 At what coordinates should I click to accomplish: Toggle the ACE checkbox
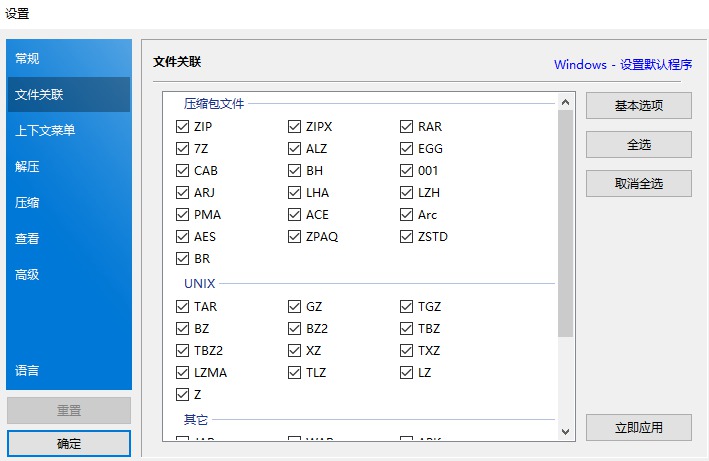point(294,215)
